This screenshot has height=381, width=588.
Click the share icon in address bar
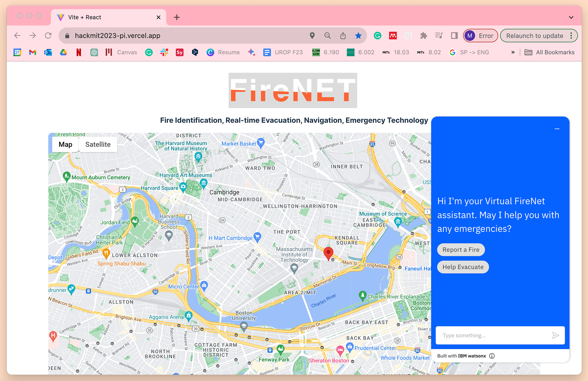pos(343,36)
